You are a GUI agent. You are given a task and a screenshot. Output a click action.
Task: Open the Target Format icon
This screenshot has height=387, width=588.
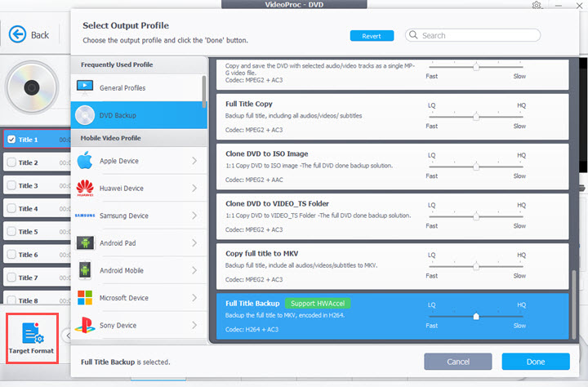click(x=32, y=333)
